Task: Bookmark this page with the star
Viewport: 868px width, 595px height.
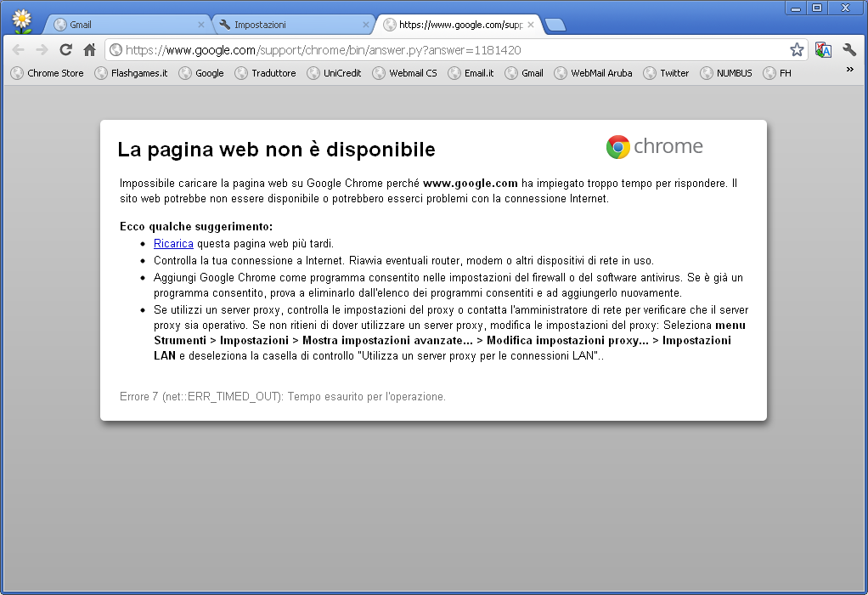Action: click(797, 50)
